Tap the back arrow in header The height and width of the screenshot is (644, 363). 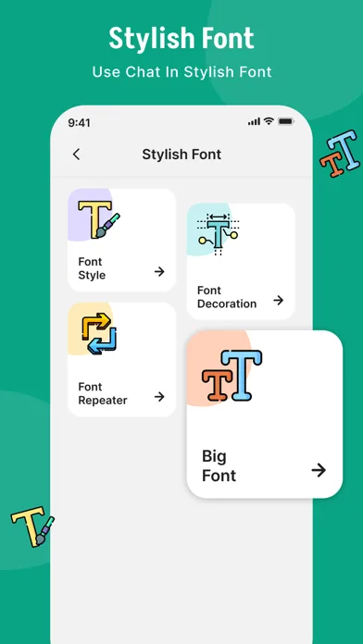(76, 155)
